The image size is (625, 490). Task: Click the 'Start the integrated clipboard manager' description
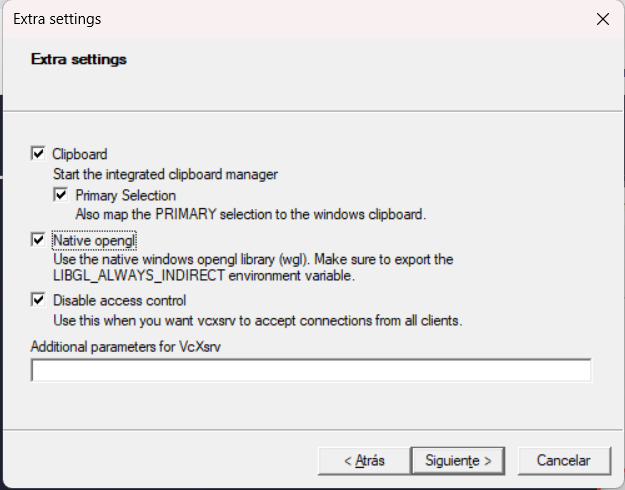click(165, 174)
